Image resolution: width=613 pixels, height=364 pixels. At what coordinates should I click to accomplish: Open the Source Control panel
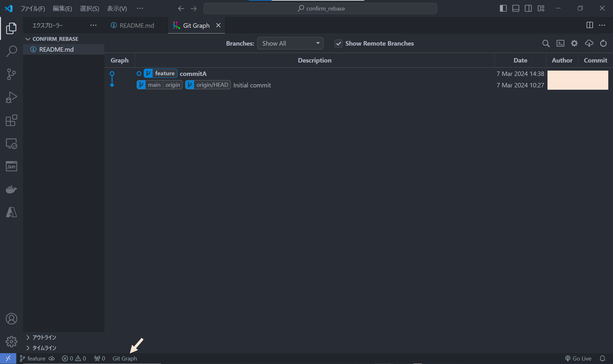click(11, 74)
